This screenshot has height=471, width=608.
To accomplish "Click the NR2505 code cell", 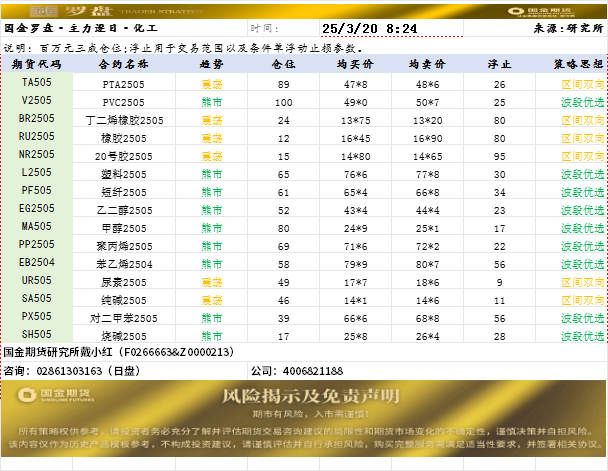I will pyautogui.click(x=37, y=154).
